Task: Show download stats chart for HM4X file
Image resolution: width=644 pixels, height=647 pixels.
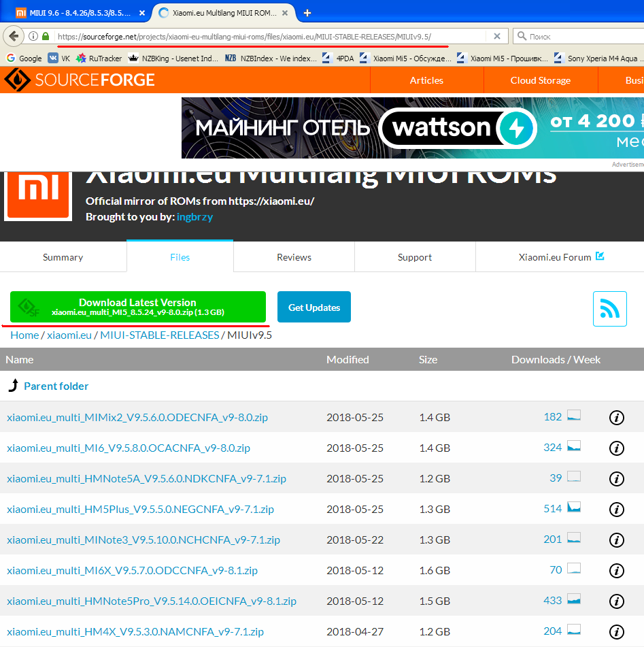Action: [574, 629]
